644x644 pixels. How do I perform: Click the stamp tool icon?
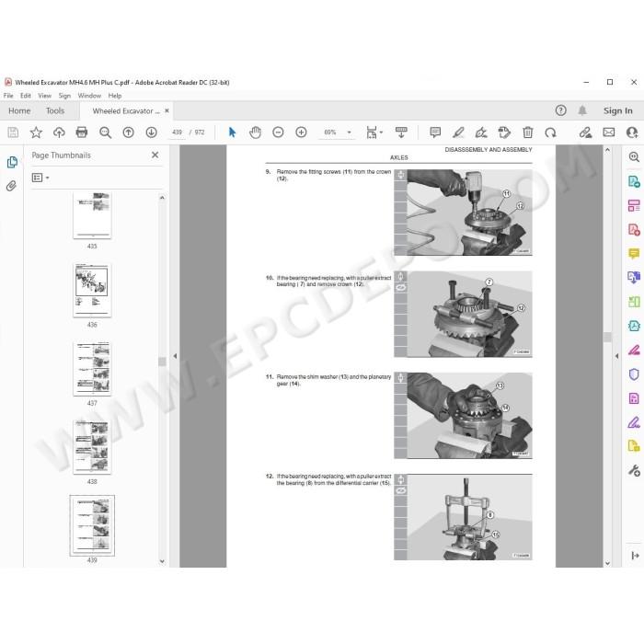[504, 132]
